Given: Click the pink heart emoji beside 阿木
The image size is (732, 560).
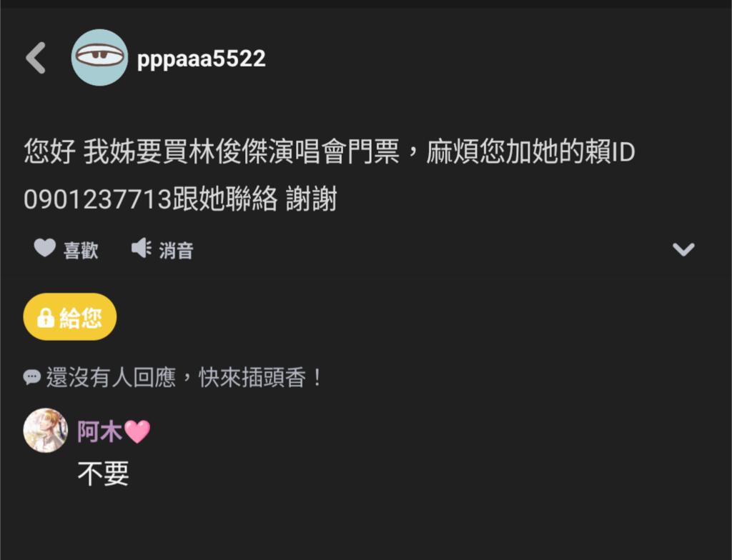Looking at the screenshot, I should click(x=137, y=431).
